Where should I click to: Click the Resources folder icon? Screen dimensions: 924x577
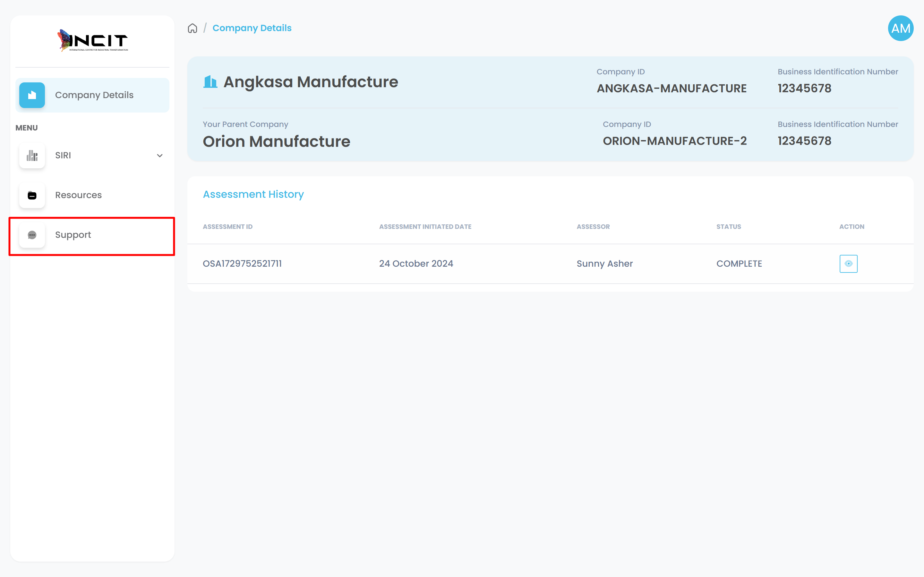point(32,196)
